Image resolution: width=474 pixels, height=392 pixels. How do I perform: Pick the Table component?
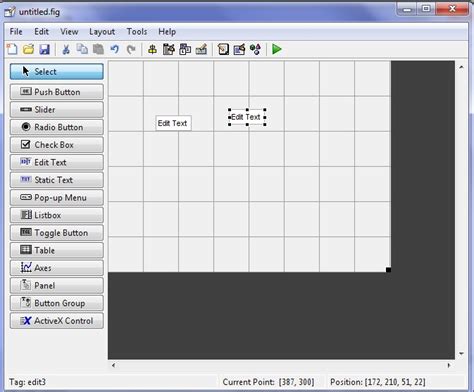(57, 250)
